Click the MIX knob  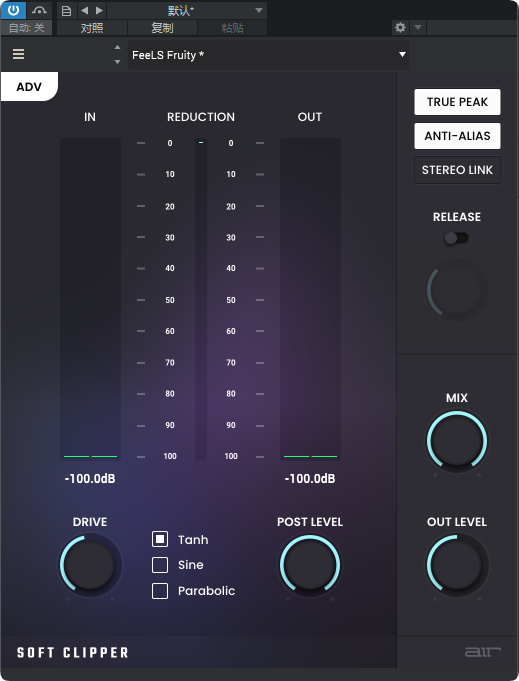point(457,442)
